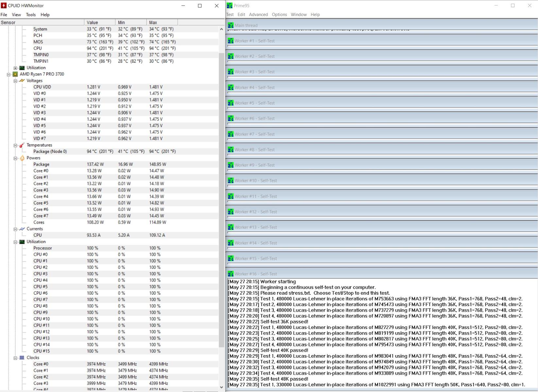Open HWMonitor Help menu
This screenshot has height=392, width=538.
pos(45,15)
